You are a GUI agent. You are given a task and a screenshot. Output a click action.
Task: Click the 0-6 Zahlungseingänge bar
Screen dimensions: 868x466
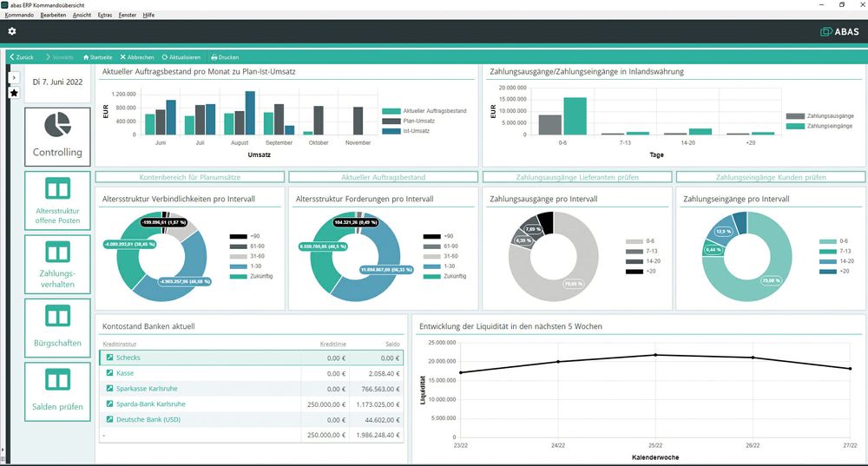(575, 116)
